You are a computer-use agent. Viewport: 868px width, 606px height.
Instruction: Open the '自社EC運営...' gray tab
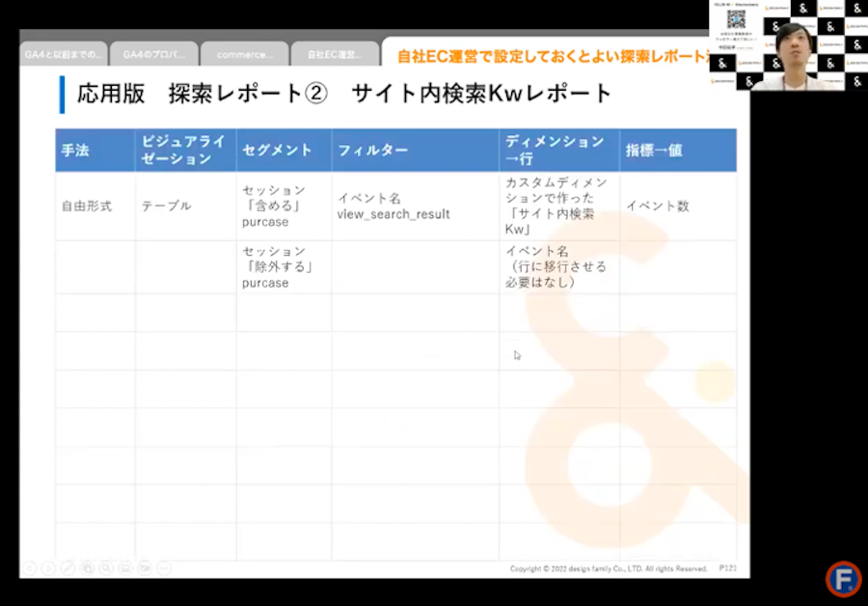point(335,54)
